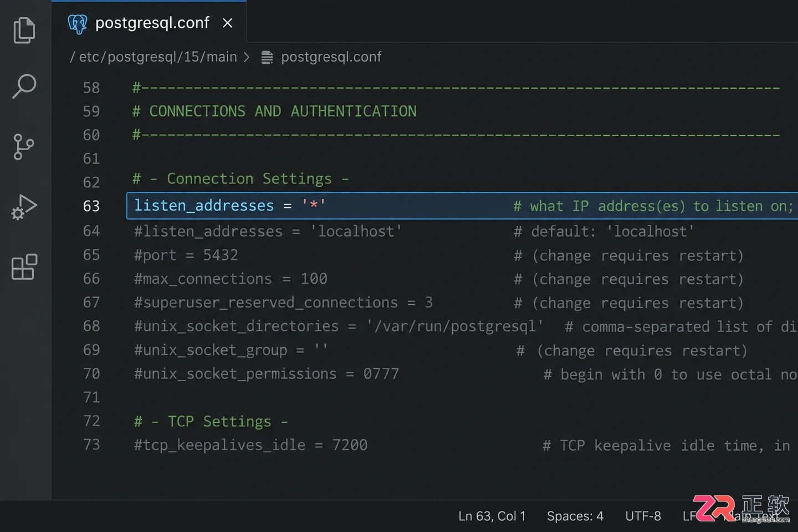This screenshot has width=798, height=532.
Task: Open the Explorer files view
Action: coord(24,30)
